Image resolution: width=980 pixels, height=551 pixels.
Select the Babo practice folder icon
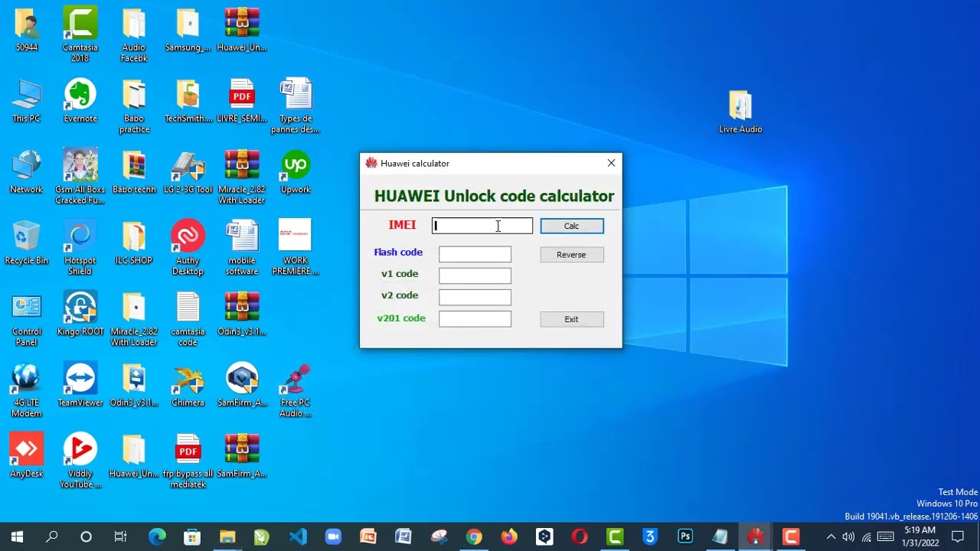[134, 106]
